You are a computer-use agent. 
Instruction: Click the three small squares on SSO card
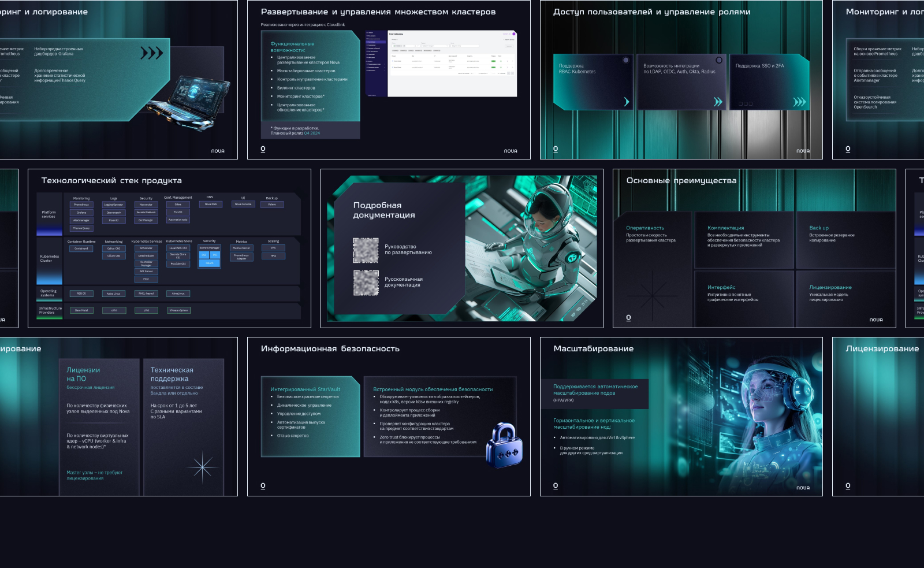tap(746, 104)
